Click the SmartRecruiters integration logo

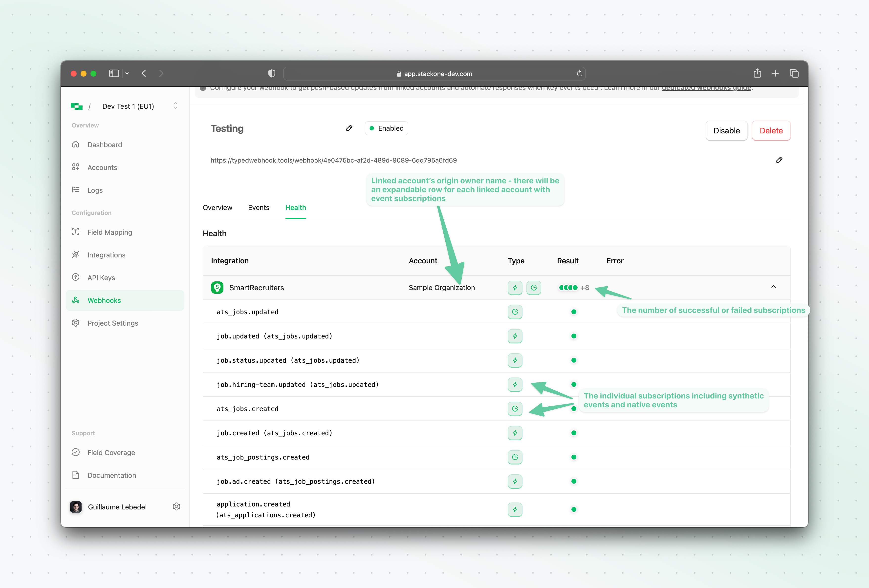pos(217,288)
